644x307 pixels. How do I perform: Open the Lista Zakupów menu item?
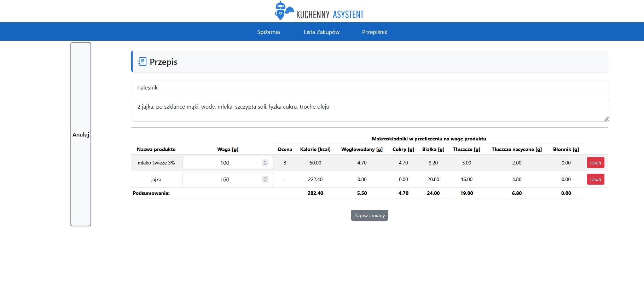(321, 32)
